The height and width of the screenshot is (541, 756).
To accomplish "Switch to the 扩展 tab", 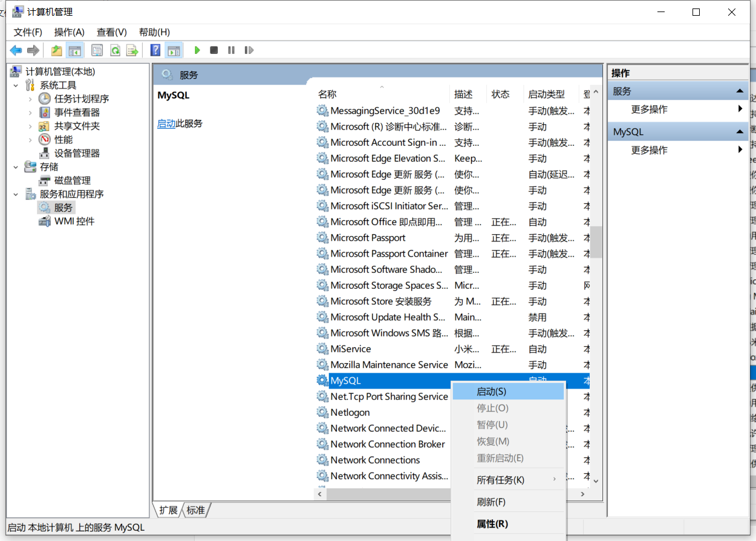I will pyautogui.click(x=168, y=510).
